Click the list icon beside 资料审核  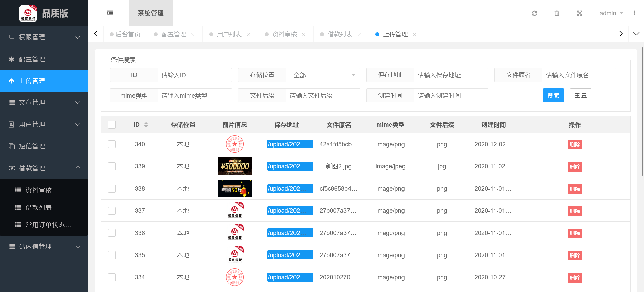18,190
